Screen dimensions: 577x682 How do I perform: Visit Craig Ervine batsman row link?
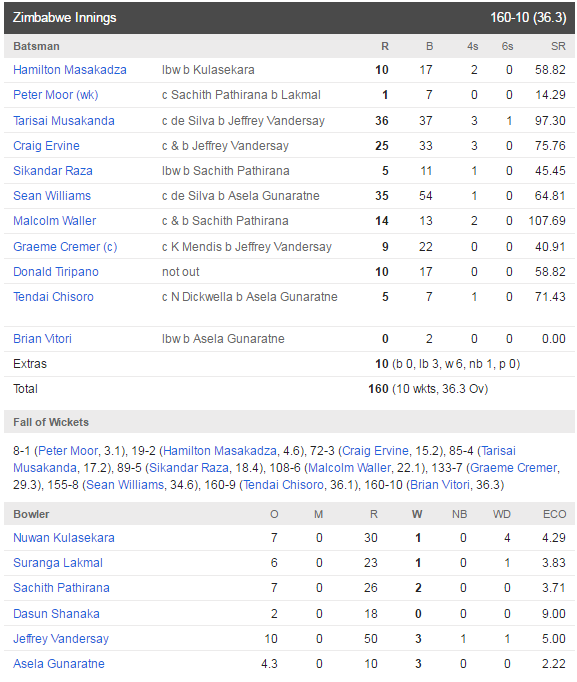click(x=46, y=146)
